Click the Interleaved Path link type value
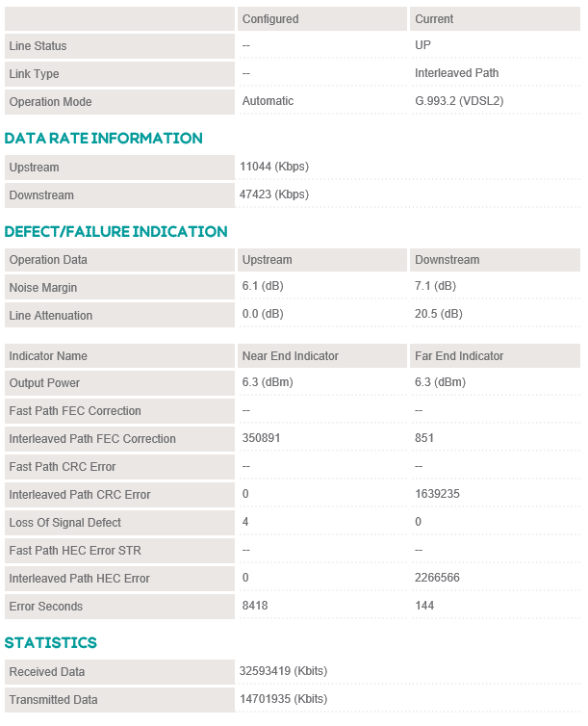The width and height of the screenshot is (588, 726). pyautogui.click(x=457, y=74)
